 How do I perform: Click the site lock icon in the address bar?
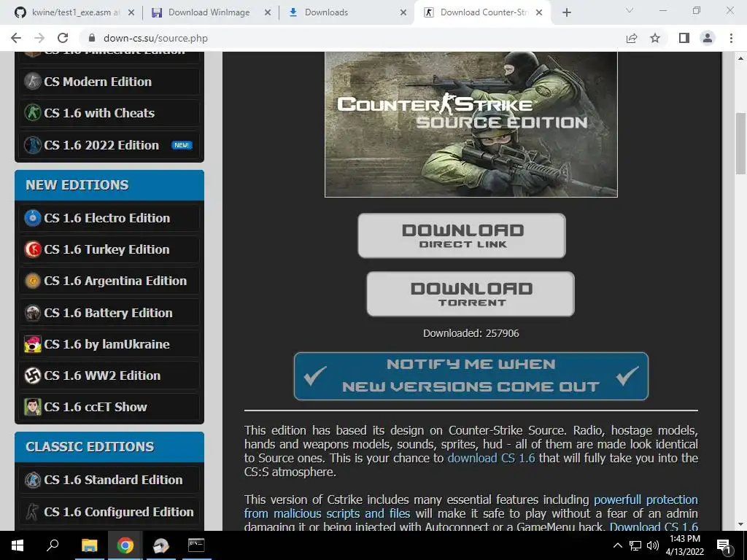click(93, 38)
